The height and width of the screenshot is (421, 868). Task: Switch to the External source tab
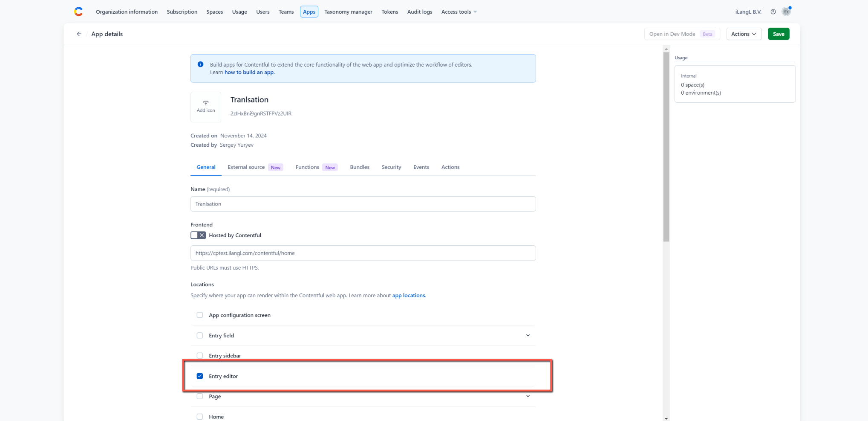pyautogui.click(x=255, y=167)
